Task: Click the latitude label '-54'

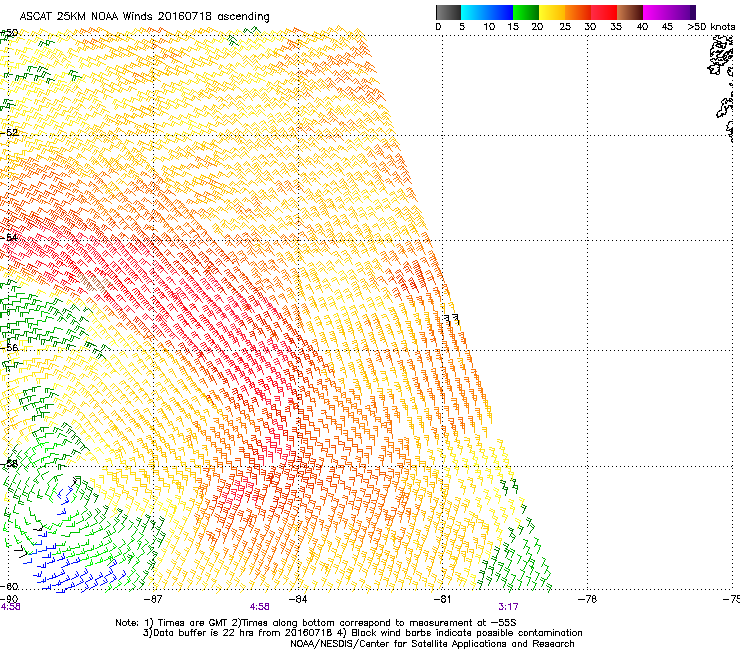Action: pyautogui.click(x=9, y=237)
